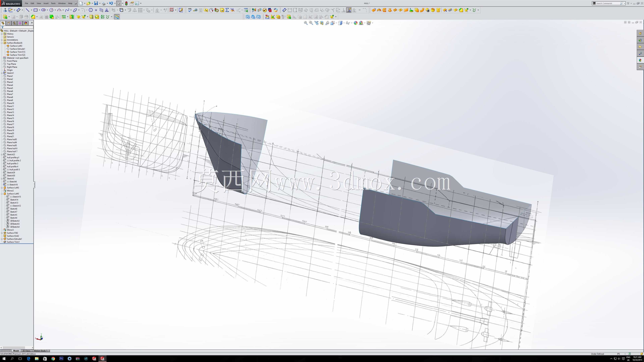Open the Rectangle tool dropdown arrow
644x362 pixels.
[x=40, y=10]
